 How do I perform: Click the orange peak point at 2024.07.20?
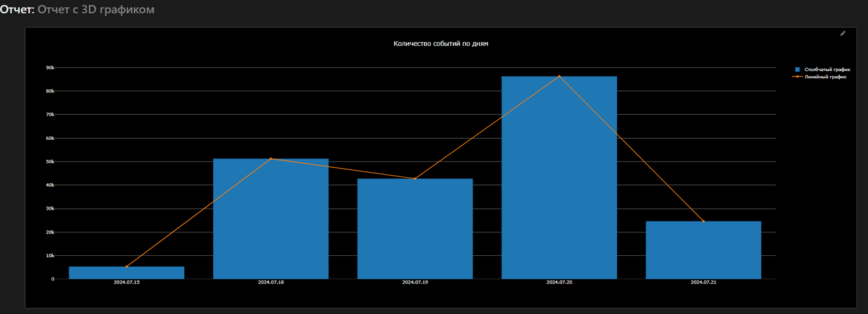click(x=559, y=77)
